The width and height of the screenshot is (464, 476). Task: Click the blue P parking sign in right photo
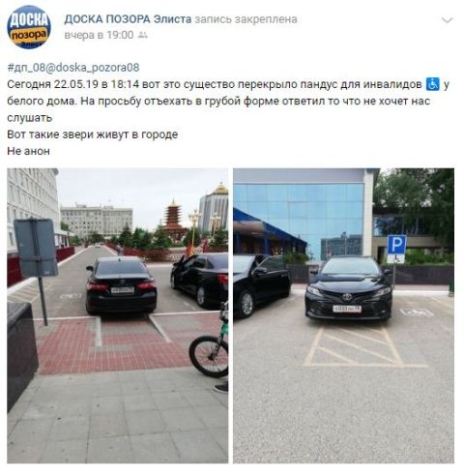point(396,245)
